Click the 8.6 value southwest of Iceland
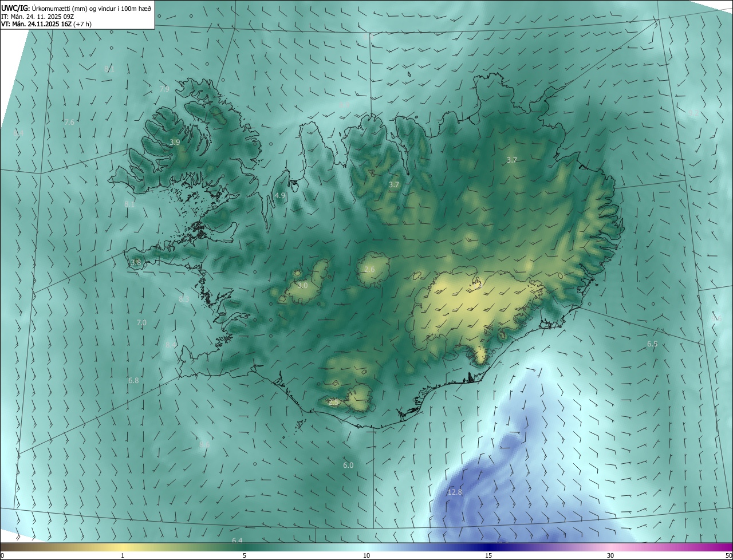The image size is (733, 560). (204, 444)
